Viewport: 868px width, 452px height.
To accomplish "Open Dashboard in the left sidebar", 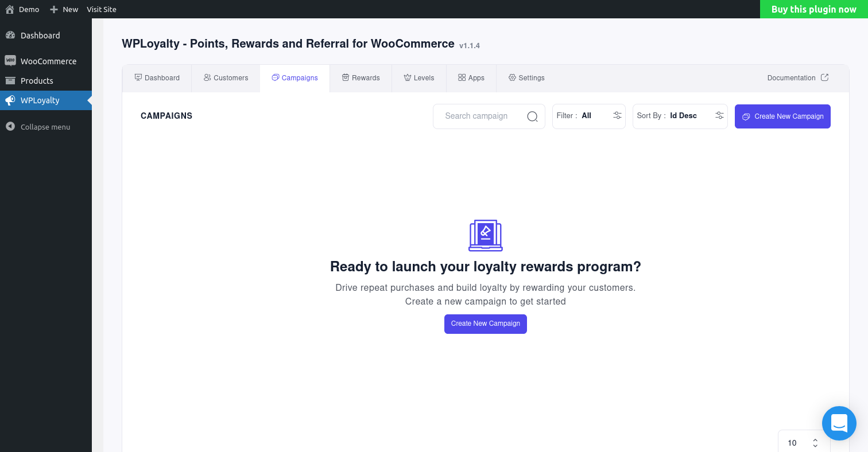I will point(46,36).
